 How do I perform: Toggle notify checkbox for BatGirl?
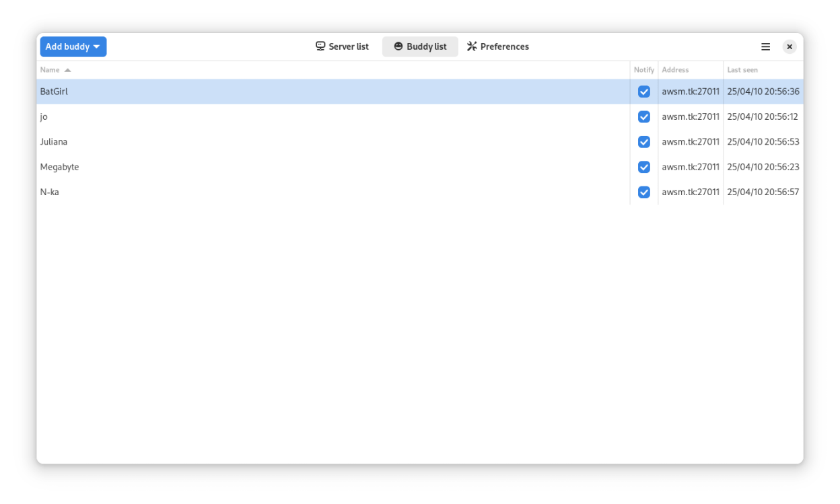(644, 92)
